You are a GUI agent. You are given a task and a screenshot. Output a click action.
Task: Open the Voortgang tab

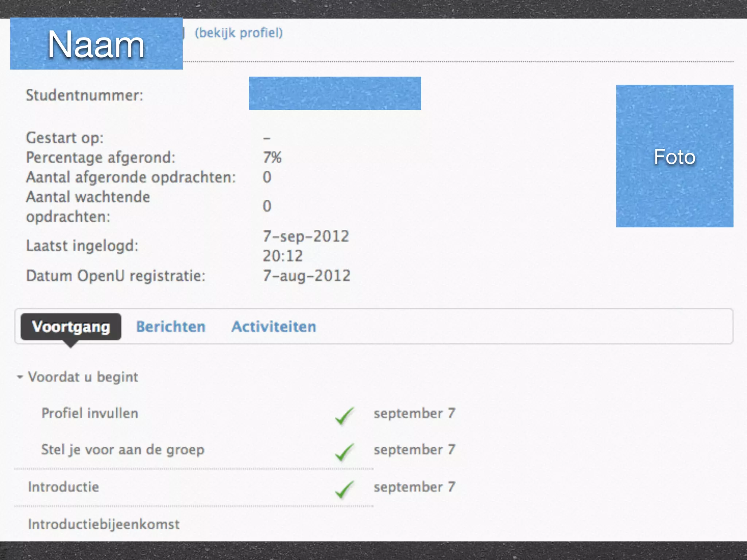coord(71,327)
